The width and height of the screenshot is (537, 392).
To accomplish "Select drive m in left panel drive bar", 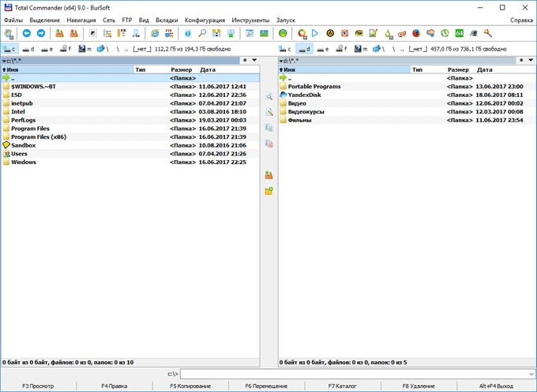I will 84,49.
